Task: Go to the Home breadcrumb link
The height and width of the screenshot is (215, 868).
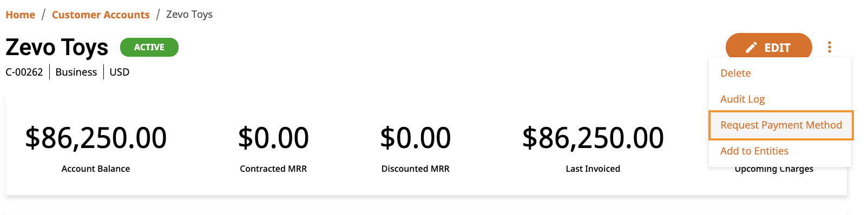Action: (20, 15)
